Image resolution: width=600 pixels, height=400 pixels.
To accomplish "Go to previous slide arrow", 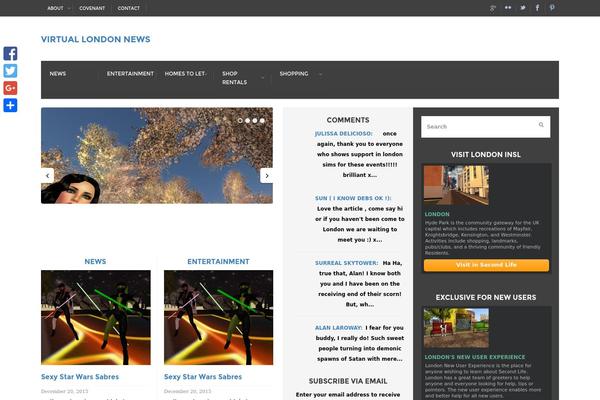I will (47, 176).
